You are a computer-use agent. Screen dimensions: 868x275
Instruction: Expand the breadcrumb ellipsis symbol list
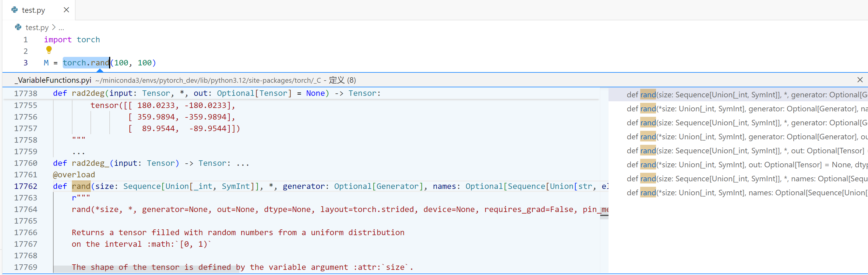point(61,28)
